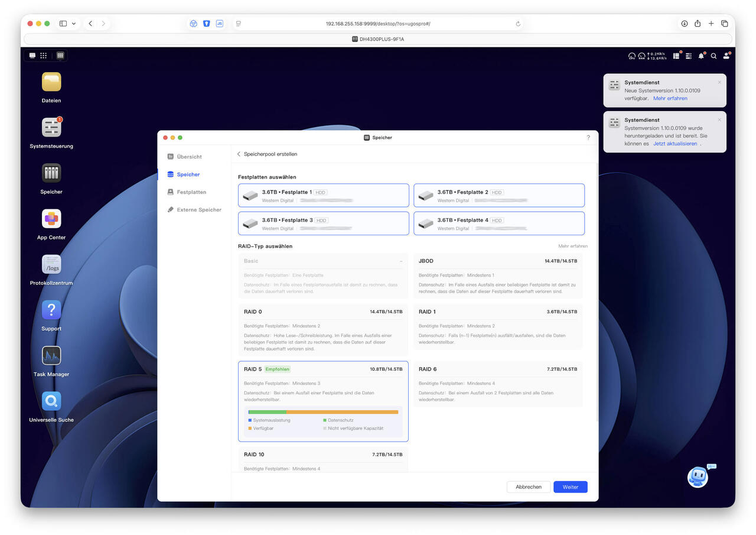Viewport: 756px width, 535px height.
Task: Click the Jetzt aktualisieren link
Action: (x=675, y=144)
